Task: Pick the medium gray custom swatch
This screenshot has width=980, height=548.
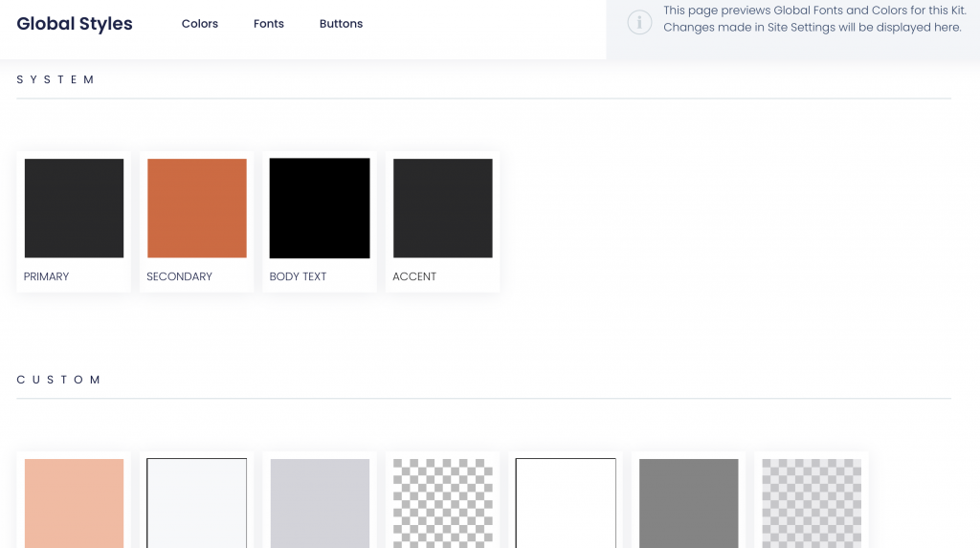Action: (x=689, y=504)
